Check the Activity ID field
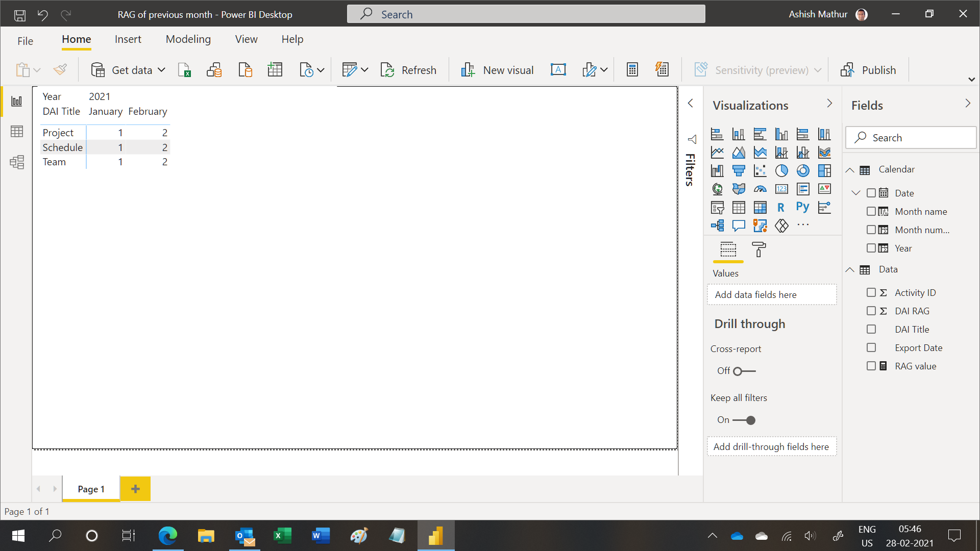Image resolution: width=980 pixels, height=551 pixels. point(871,292)
